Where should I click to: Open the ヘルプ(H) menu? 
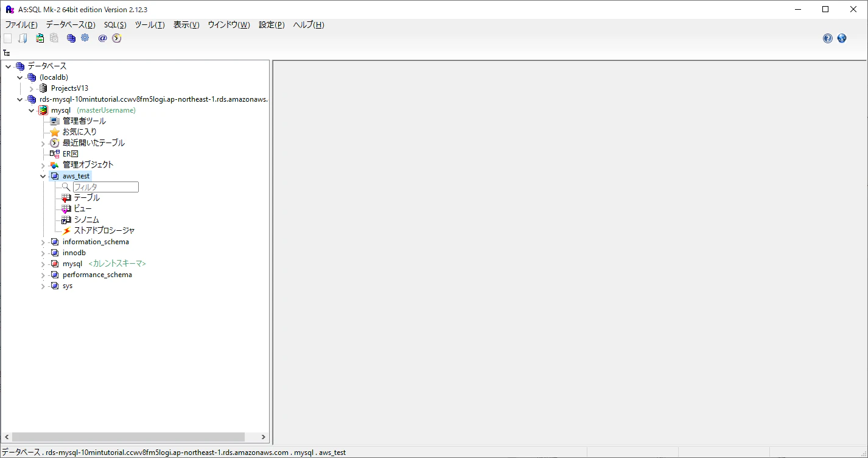tap(309, 25)
